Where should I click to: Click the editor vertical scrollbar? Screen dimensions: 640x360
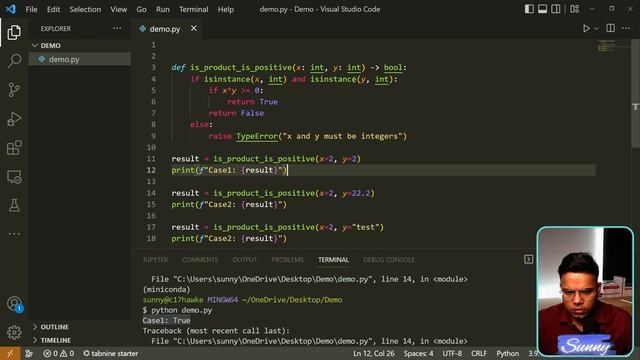click(636, 94)
